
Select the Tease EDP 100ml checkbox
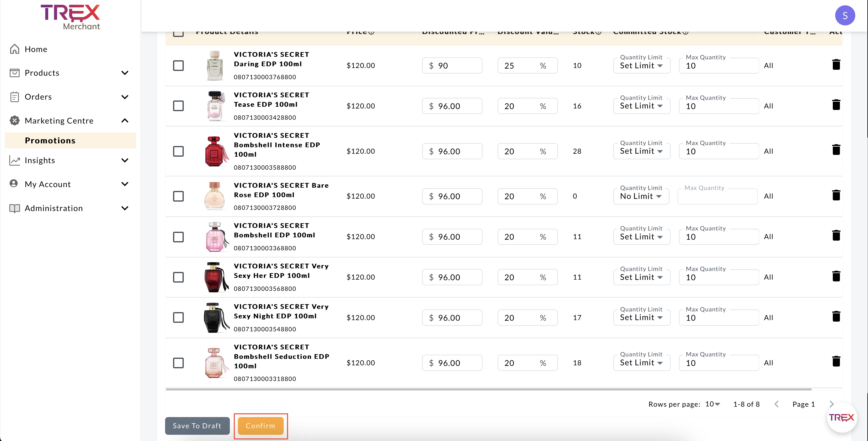tap(178, 106)
